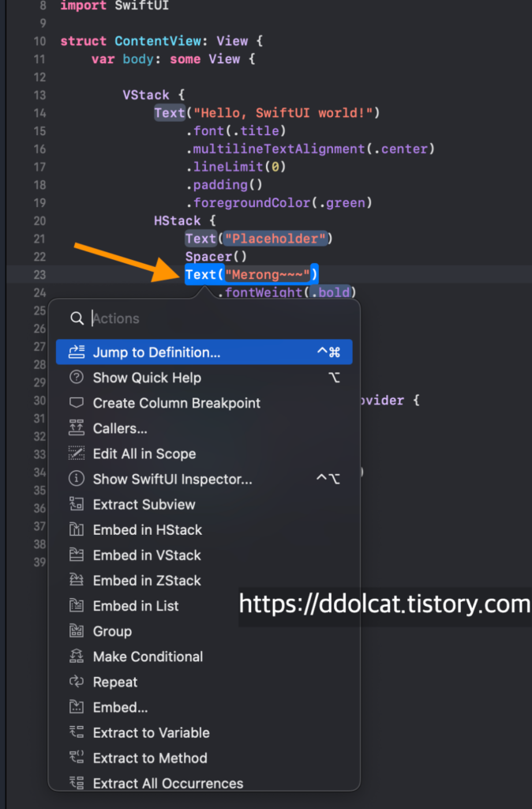The width and height of the screenshot is (532, 809).
Task: Open the Embed... action
Action: point(120,707)
